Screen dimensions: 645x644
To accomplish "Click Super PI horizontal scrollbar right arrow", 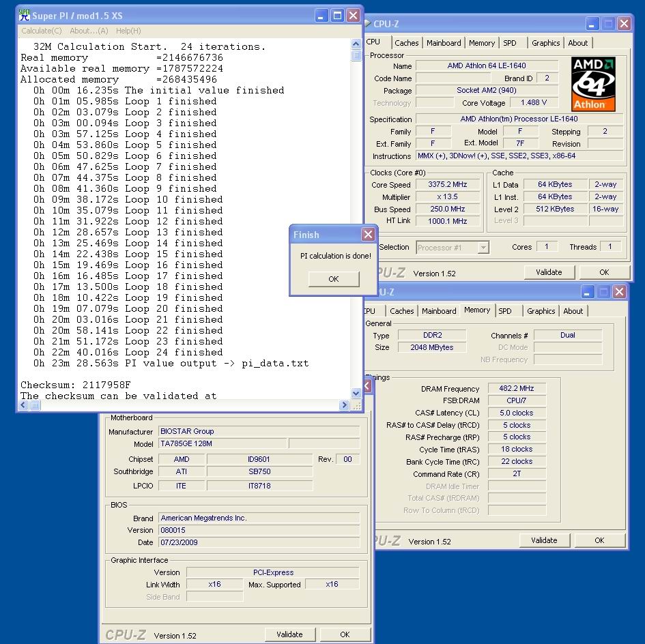I will (344, 405).
